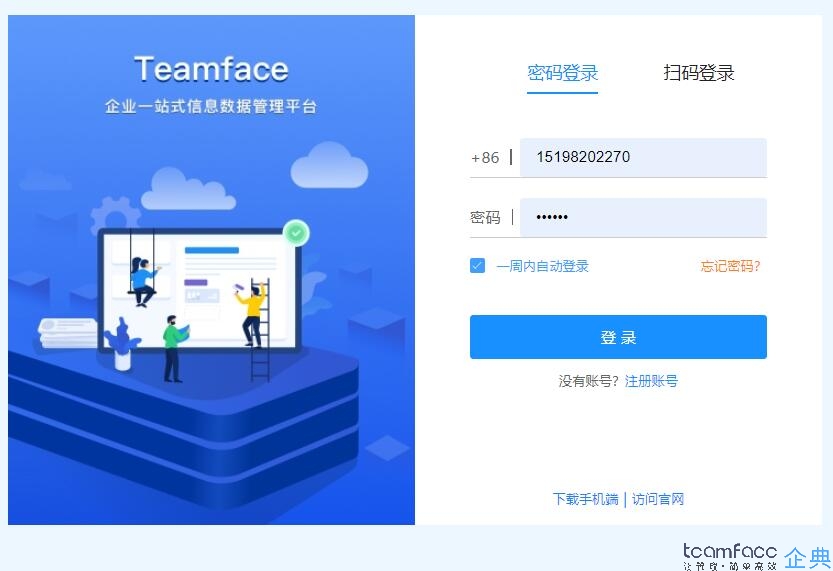Click the 一周内自动登录 label text
Viewport: 833px width, 571px height.
point(542,266)
